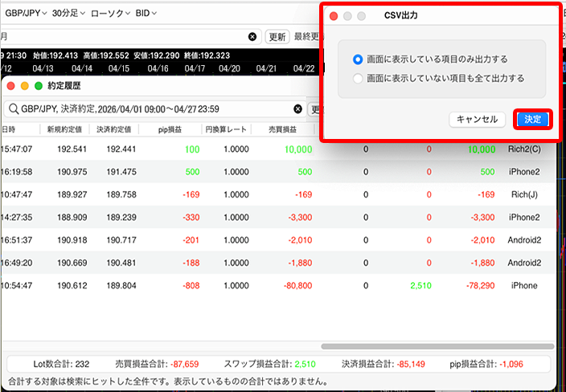Screen dimensions: 566x392
Task: Close the CSV出力 dialog with red dot
Action: [x=334, y=16]
